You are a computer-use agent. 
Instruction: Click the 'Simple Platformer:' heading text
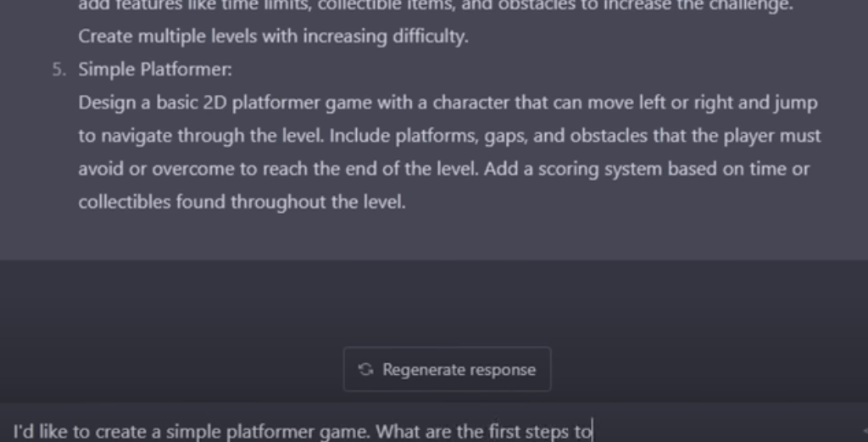(155, 70)
